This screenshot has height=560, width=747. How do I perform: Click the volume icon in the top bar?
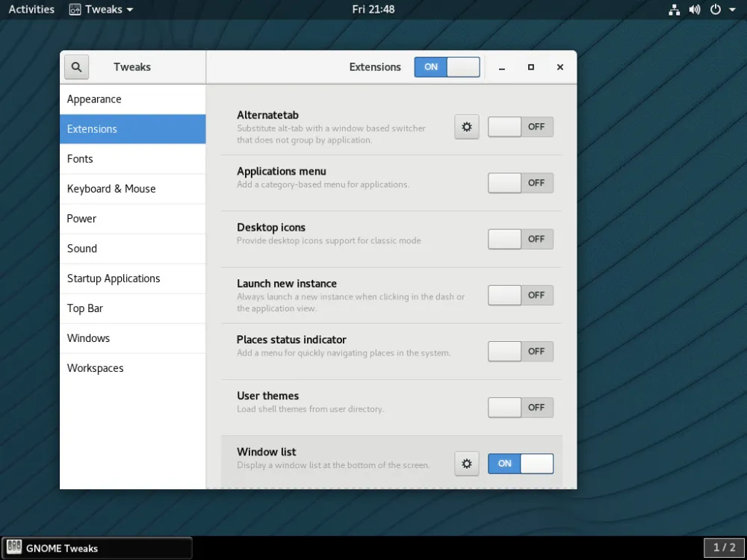694,10
